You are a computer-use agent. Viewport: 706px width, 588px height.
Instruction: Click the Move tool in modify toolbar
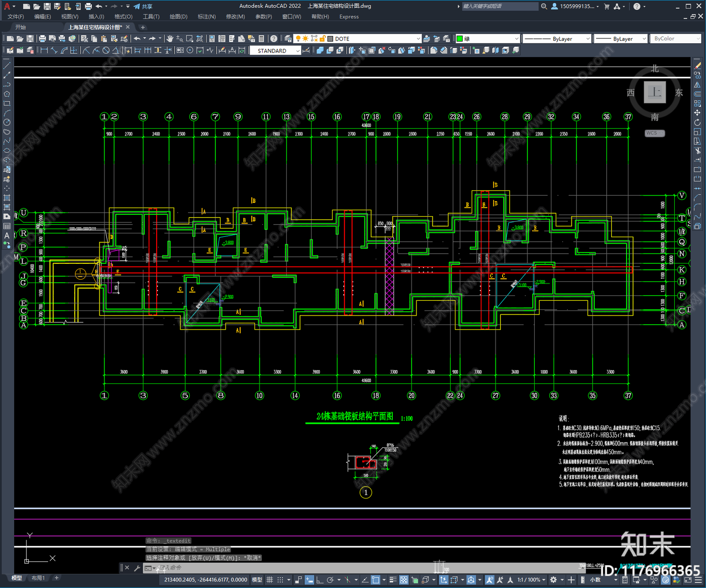[x=698, y=113]
